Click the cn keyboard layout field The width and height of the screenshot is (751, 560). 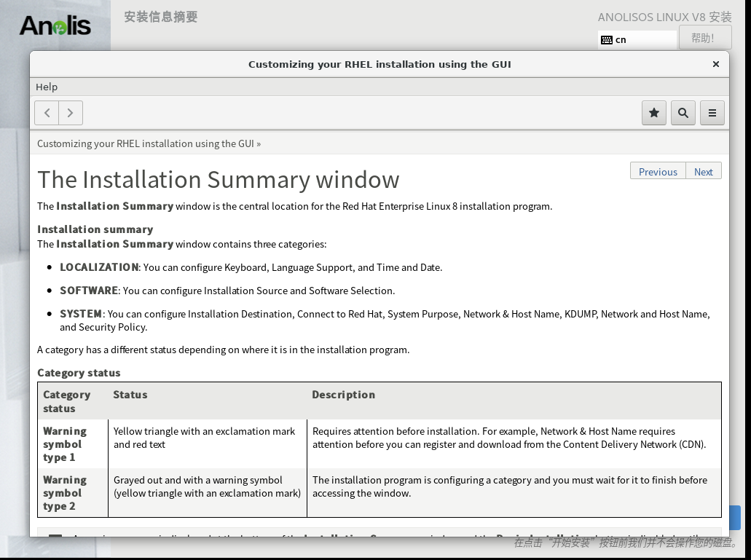tap(645, 40)
